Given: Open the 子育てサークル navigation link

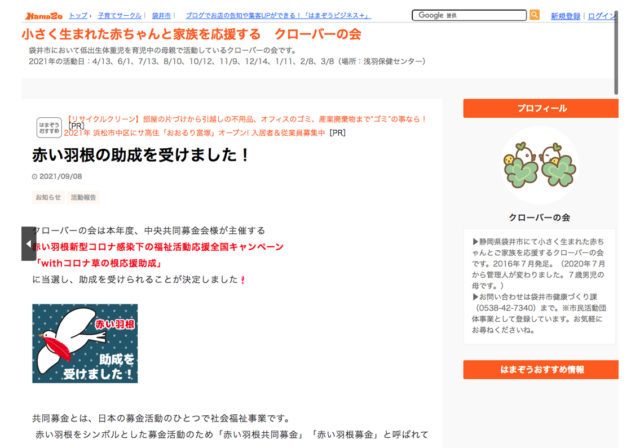Looking at the screenshot, I should pyautogui.click(x=120, y=16).
